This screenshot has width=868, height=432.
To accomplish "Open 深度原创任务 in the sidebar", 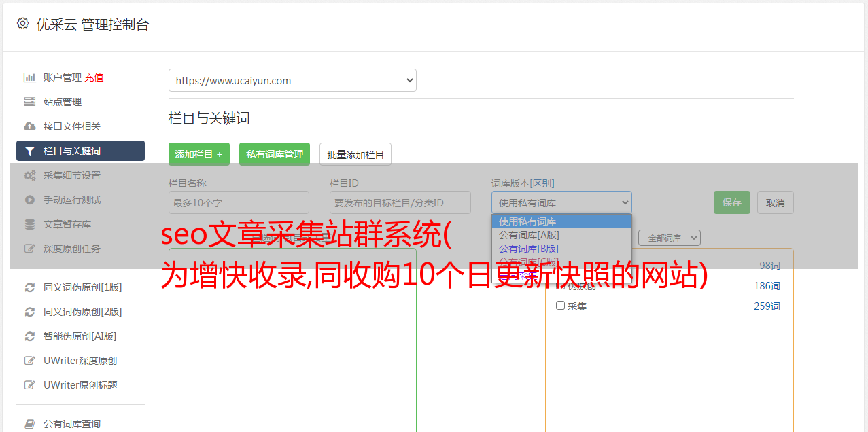I will click(72, 249).
